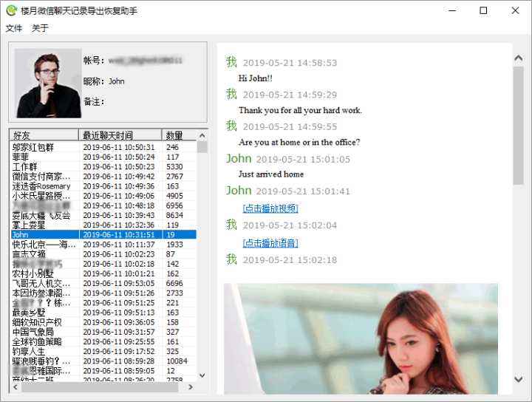532x402 pixels.
Task: Open the 关于 menu
Action: [x=40, y=28]
